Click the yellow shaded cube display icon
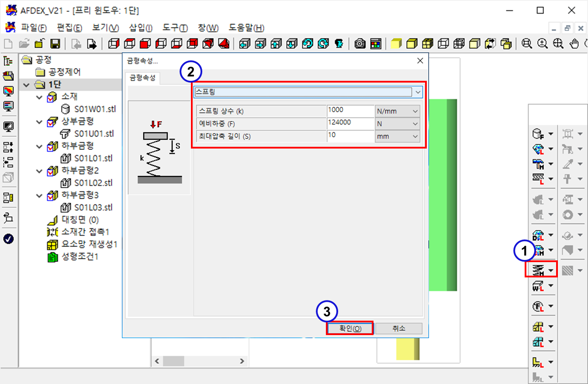Image resolution: width=588 pixels, height=384 pixels. 396,44
